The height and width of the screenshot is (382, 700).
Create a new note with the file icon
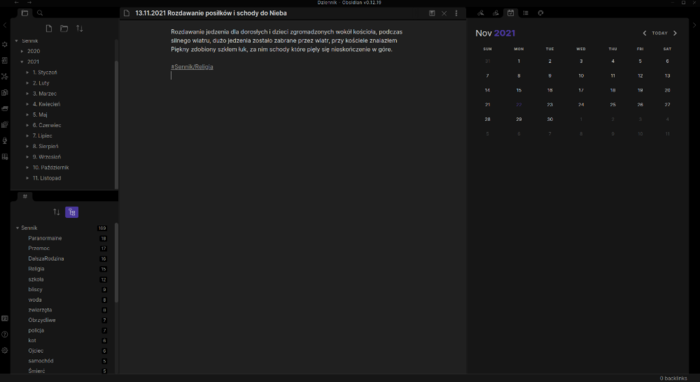(x=49, y=29)
